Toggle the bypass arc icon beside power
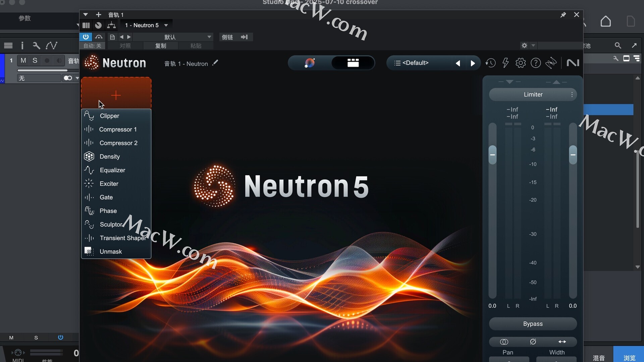The height and width of the screenshot is (362, 644). tap(99, 37)
